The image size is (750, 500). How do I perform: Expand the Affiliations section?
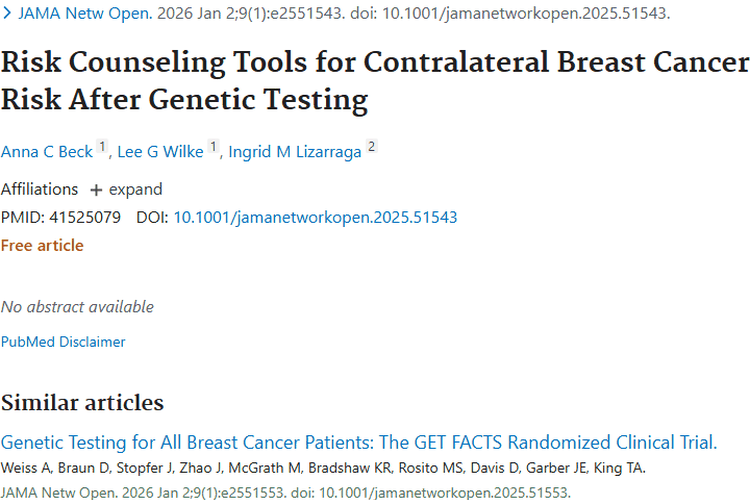click(x=135, y=190)
